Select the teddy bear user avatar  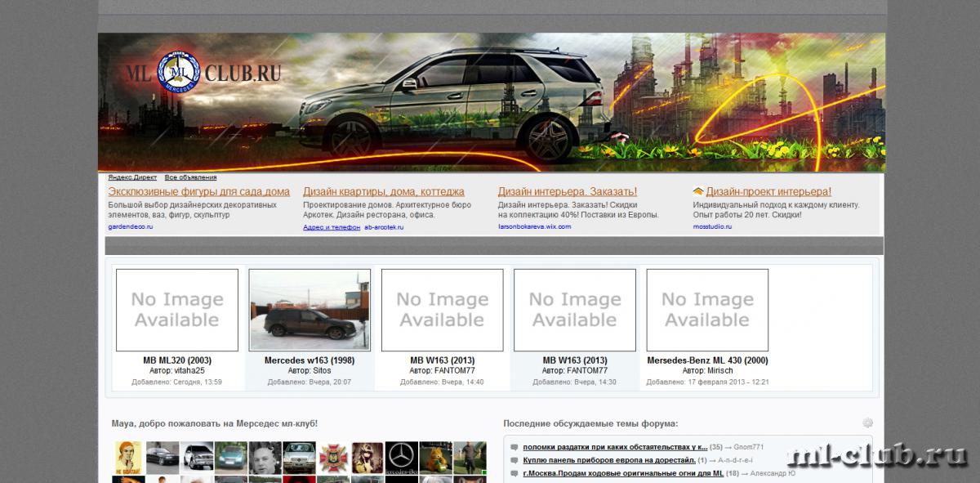coord(435,456)
